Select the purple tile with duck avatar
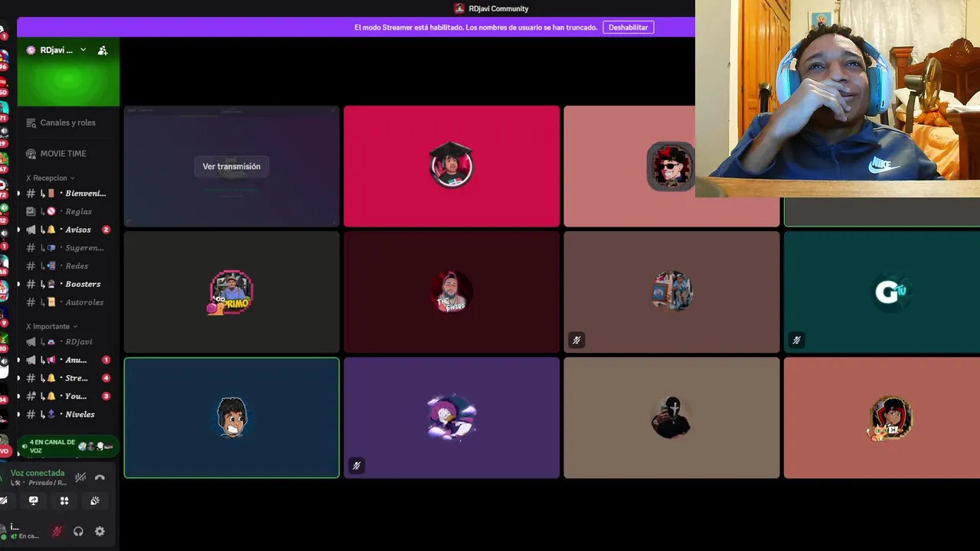The width and height of the screenshot is (980, 551). (x=452, y=418)
